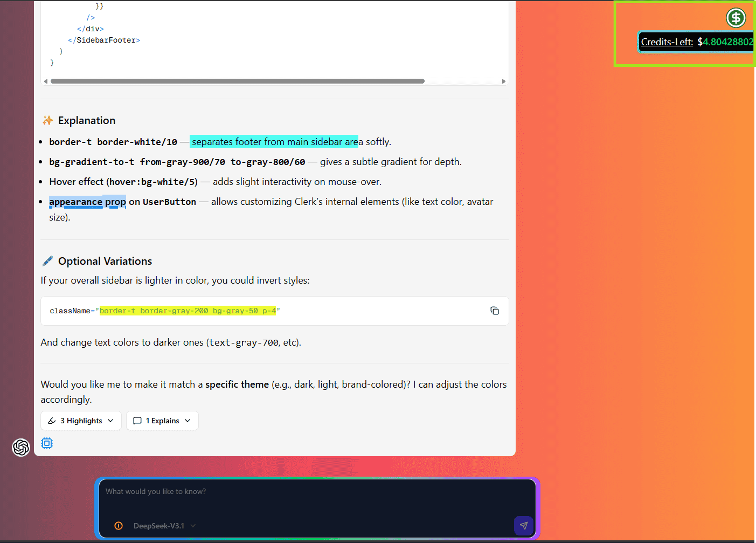The height and width of the screenshot is (543, 756).
Task: Click the sparkle icon beside Explanation
Action: pyautogui.click(x=48, y=120)
